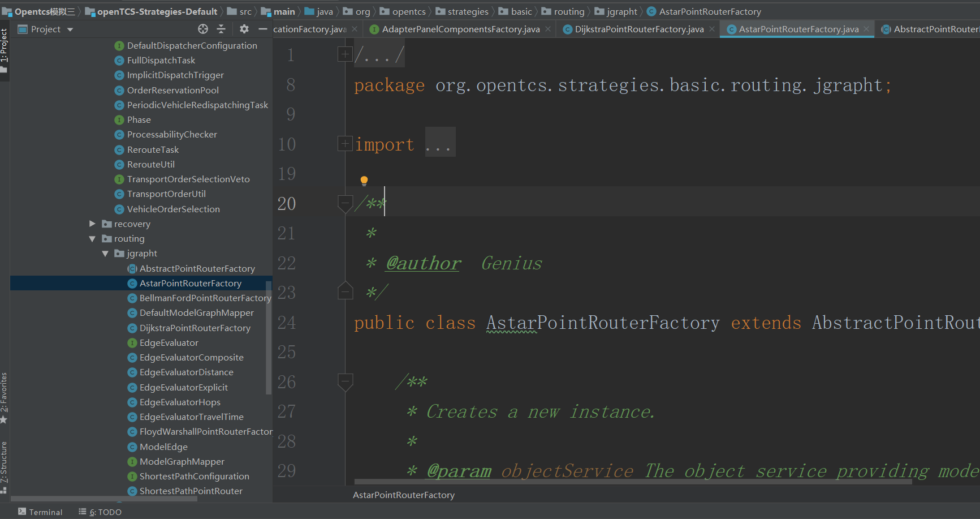980x519 pixels.
Task: Click the locate/scroll-from-source crosshair icon
Action: coord(203,29)
